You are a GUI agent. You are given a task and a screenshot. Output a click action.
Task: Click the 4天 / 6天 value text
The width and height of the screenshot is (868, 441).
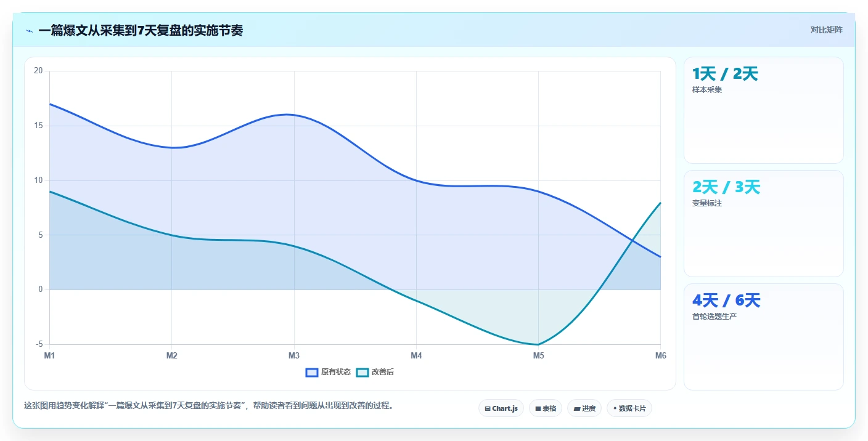[x=726, y=301]
